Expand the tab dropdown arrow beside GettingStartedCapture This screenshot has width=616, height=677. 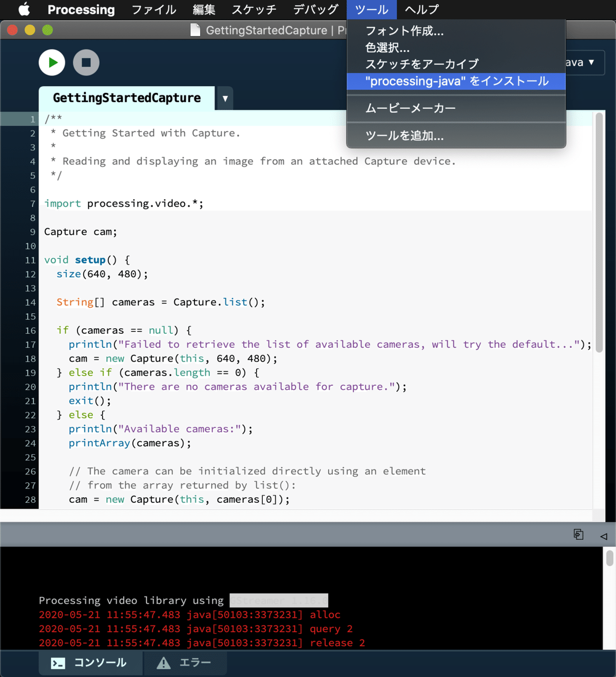coord(225,98)
